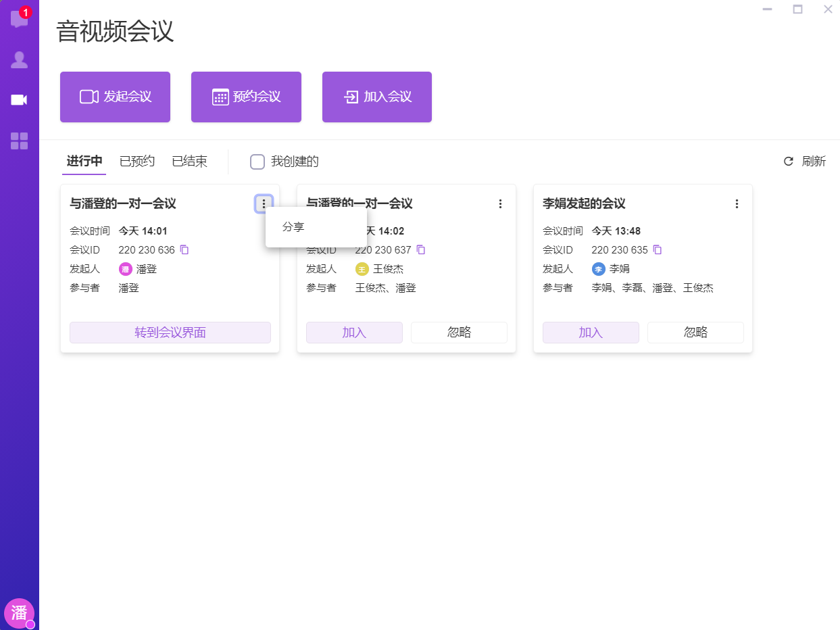Image resolution: width=840 pixels, height=630 pixels.
Task: Collapse the more menu on first meeting card
Action: (x=264, y=203)
